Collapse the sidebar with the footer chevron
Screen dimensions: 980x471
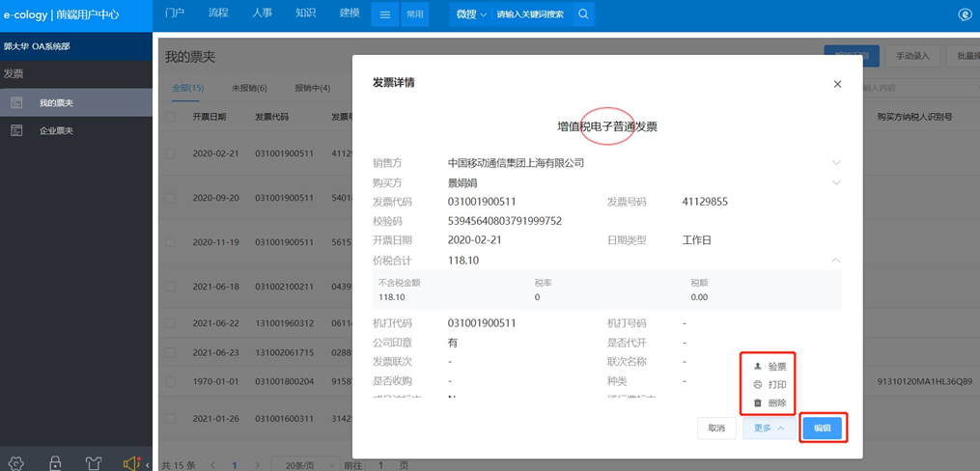tap(148, 465)
